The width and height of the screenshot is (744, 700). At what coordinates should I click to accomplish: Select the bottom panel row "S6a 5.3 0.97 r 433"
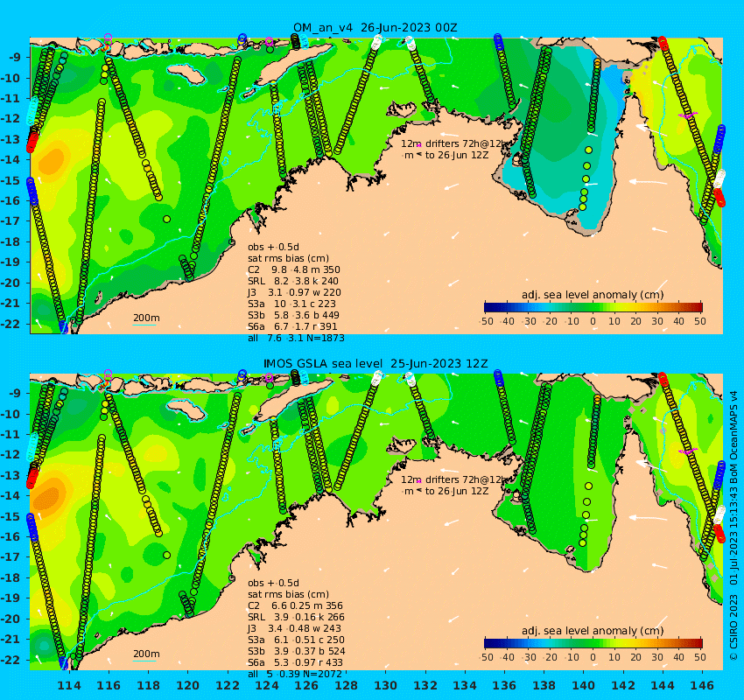295,662
